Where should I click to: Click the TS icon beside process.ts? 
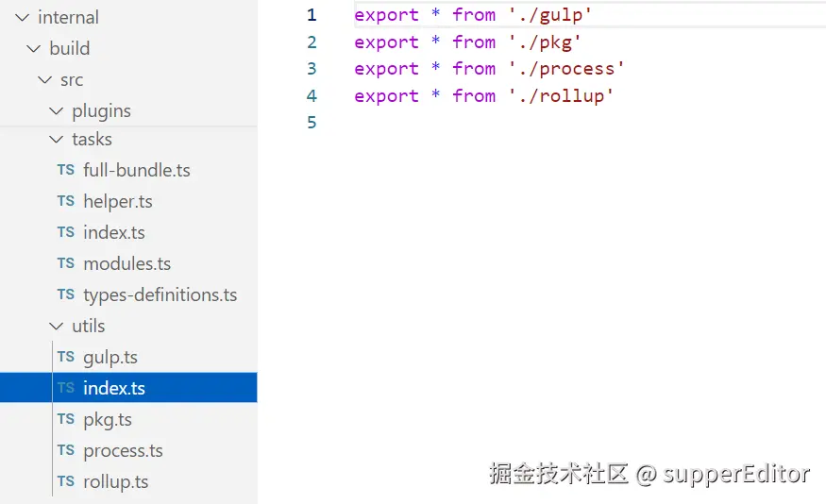click(x=65, y=450)
